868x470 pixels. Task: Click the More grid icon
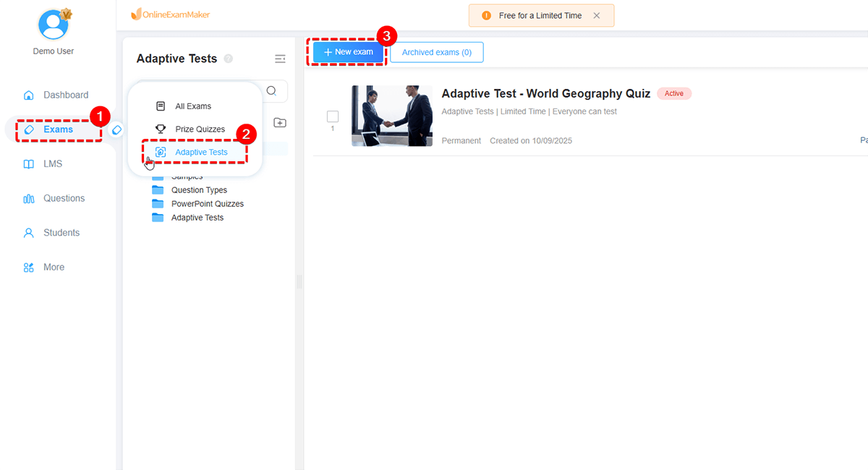tap(29, 268)
